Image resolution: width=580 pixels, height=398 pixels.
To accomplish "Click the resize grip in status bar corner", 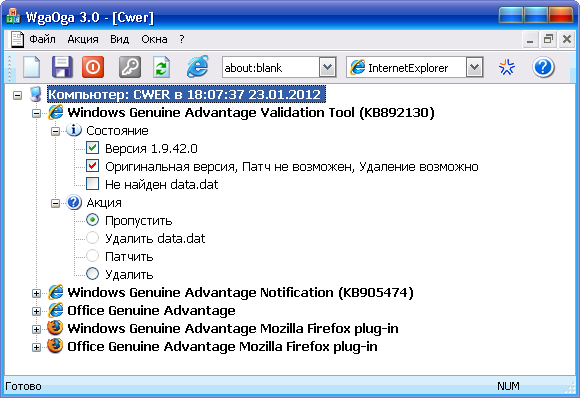I will coord(571,387).
